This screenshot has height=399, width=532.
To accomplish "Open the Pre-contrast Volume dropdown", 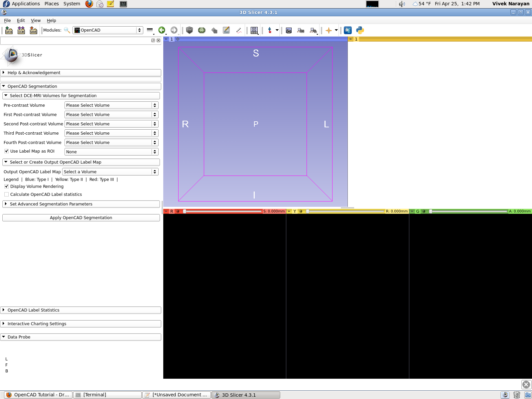I will 111,105.
